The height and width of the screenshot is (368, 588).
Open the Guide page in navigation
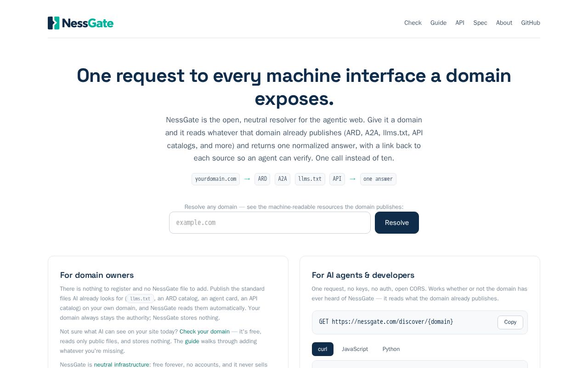pyautogui.click(x=438, y=23)
